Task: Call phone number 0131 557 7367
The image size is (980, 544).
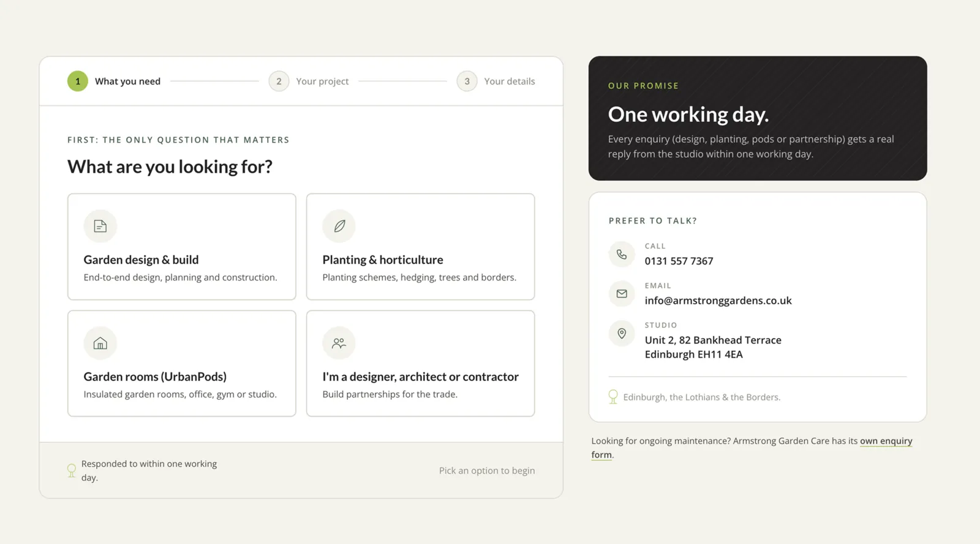Action: [679, 261]
